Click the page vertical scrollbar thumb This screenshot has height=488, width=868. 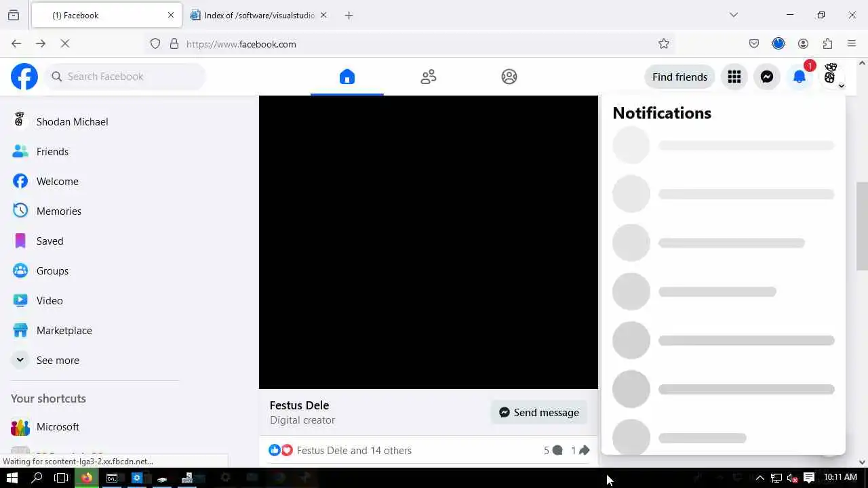pos(862,226)
